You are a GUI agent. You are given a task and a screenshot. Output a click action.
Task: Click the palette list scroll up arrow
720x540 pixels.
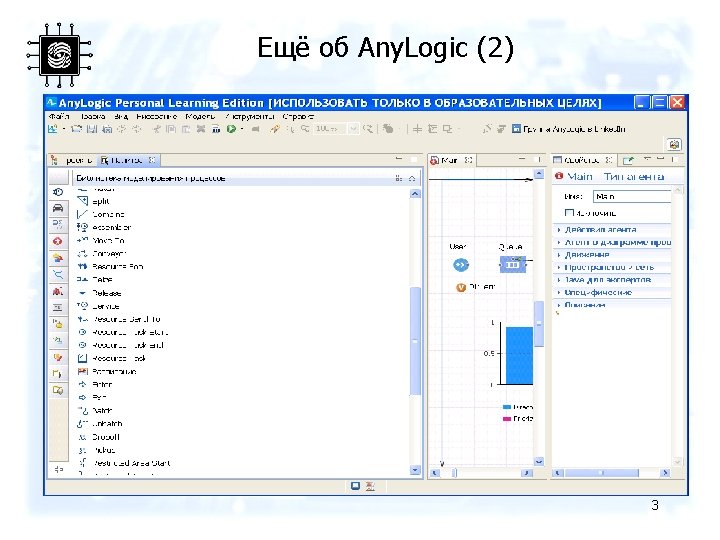pyautogui.click(x=415, y=194)
